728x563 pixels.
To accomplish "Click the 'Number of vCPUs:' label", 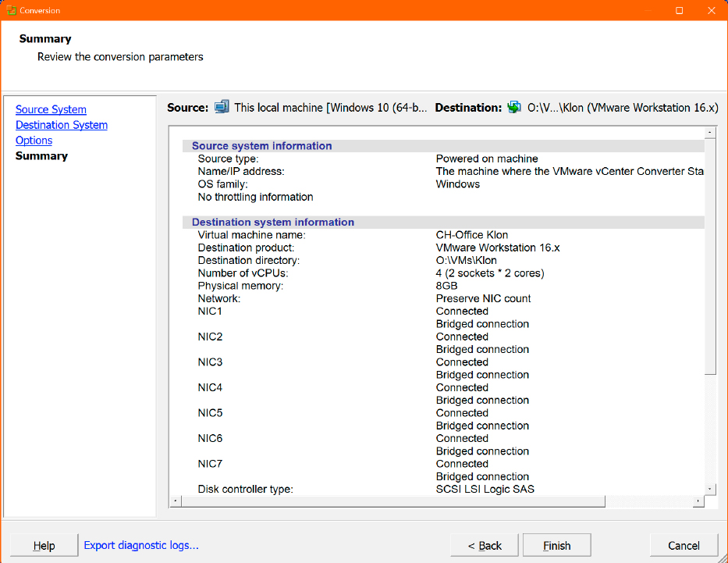I will tap(243, 273).
